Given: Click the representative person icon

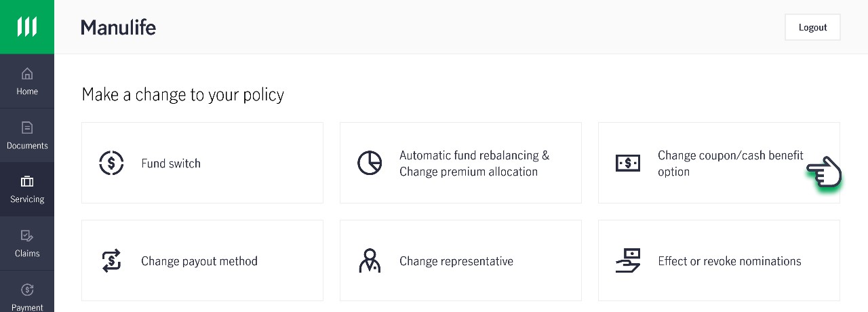Looking at the screenshot, I should click(370, 260).
